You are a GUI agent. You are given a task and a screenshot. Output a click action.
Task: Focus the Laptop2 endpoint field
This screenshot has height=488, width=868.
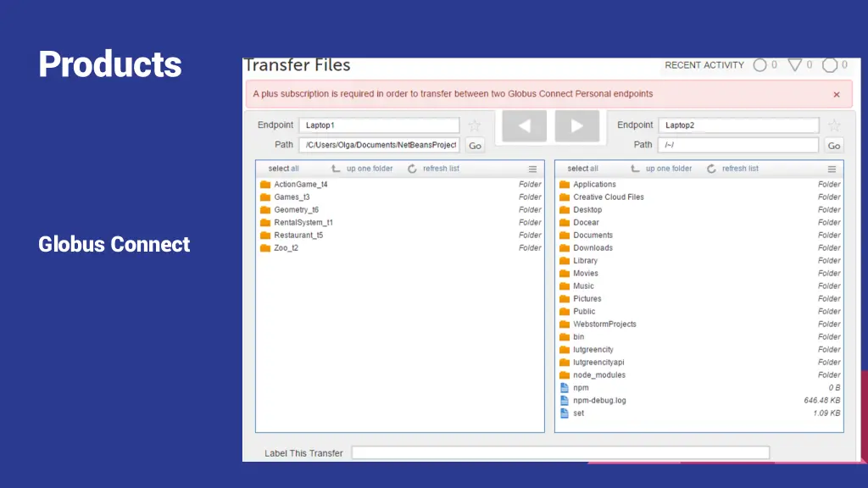click(x=738, y=125)
